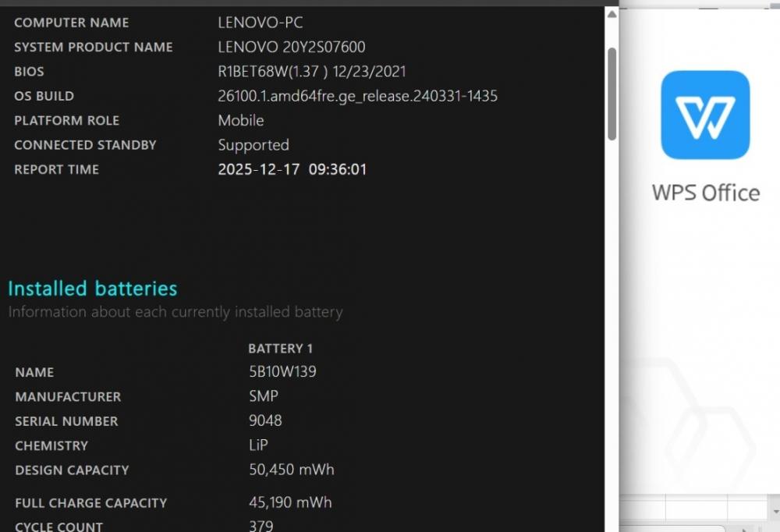Viewport: 780px width, 532px height.
Task: Click the spreadsheet scroll-down arrow at bottom right
Action: [x=775, y=512]
